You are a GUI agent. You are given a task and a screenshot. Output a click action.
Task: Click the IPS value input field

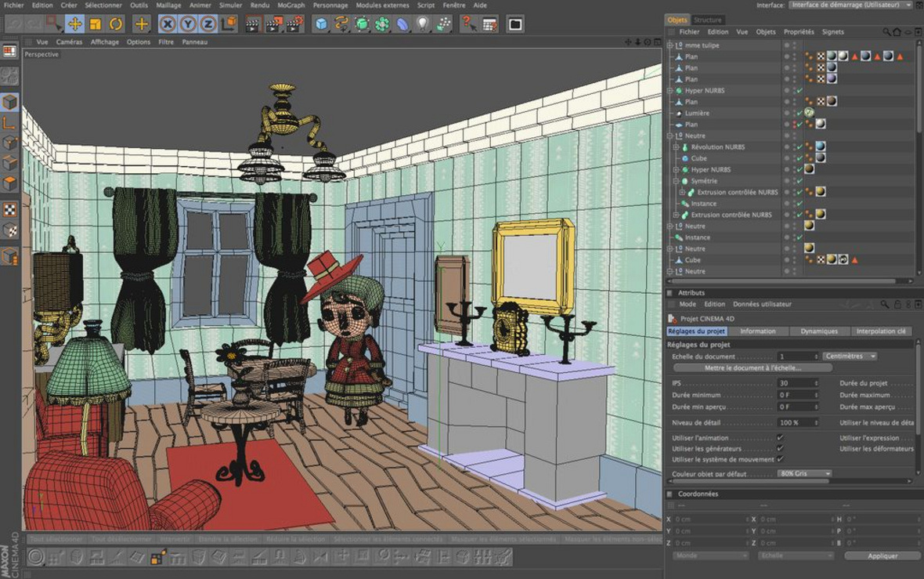796,383
